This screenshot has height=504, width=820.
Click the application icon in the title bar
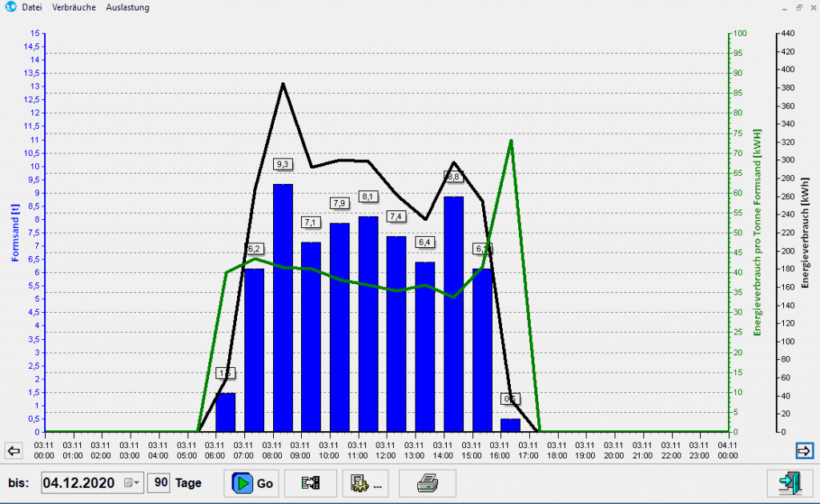coord(10,7)
